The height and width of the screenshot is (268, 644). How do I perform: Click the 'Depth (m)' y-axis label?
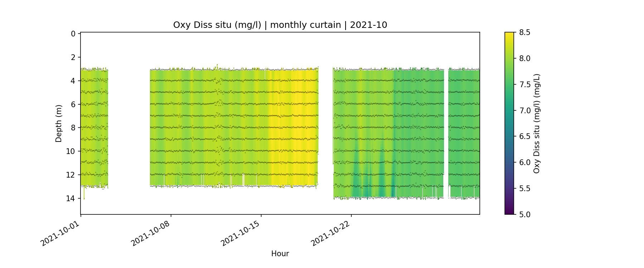click(x=59, y=123)
